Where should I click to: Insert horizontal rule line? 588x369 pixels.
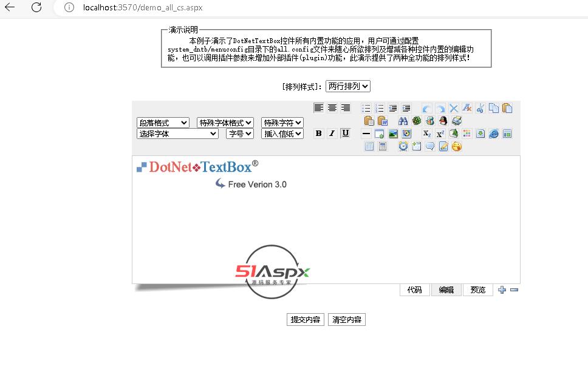[366, 134]
